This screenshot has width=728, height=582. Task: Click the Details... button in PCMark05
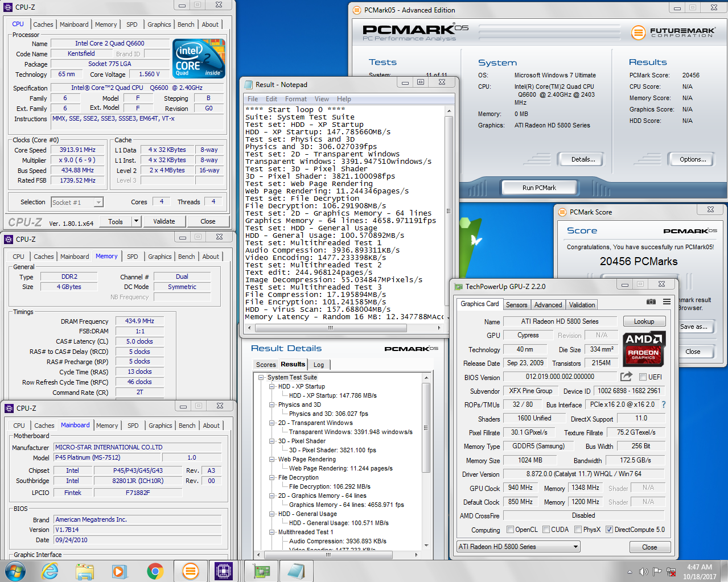click(x=583, y=159)
